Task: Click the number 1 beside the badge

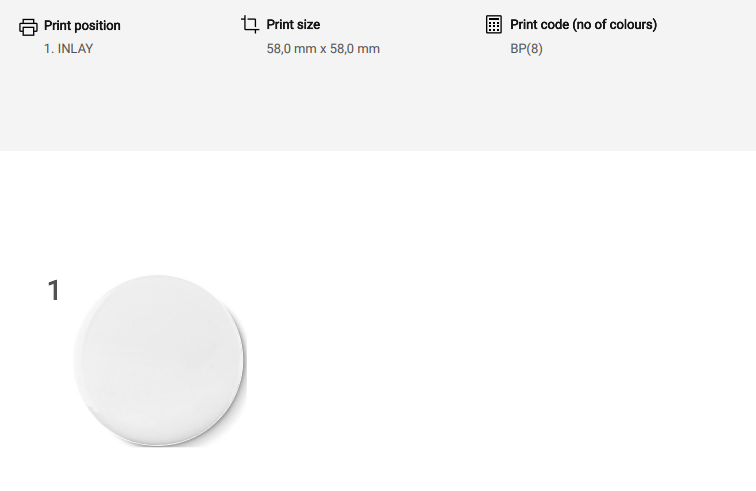Action: (x=54, y=291)
